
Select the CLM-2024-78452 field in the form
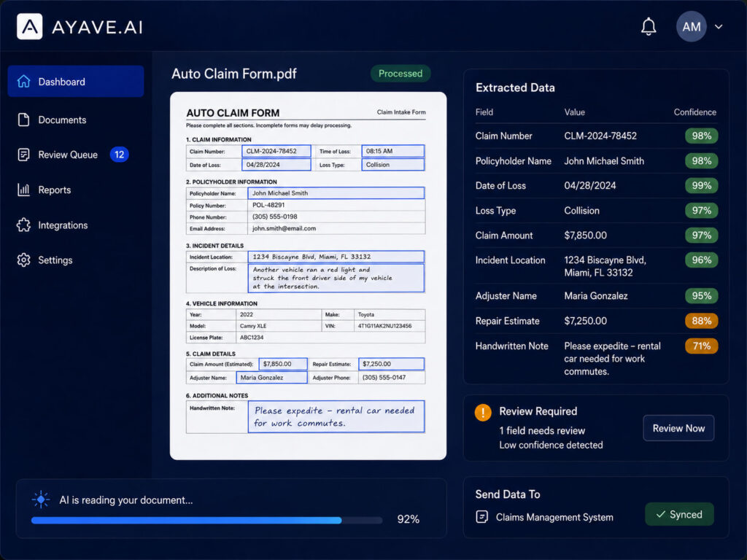(276, 152)
